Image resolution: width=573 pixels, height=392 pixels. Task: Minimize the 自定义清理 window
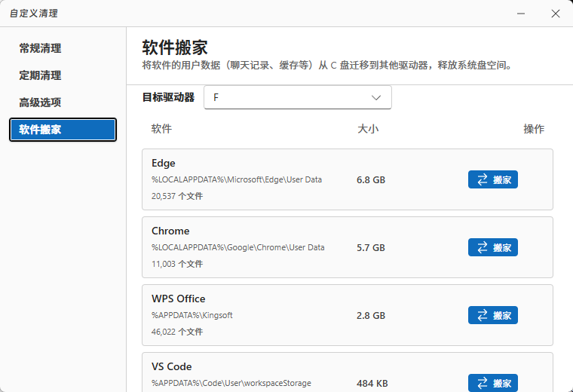(x=521, y=14)
